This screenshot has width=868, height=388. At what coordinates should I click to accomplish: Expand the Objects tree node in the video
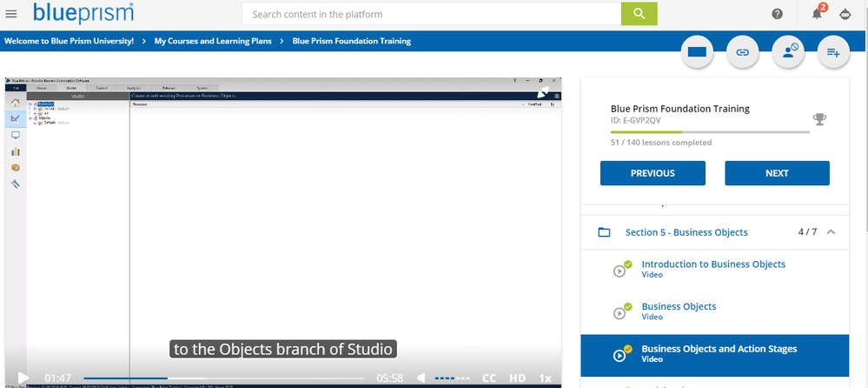[x=30, y=118]
